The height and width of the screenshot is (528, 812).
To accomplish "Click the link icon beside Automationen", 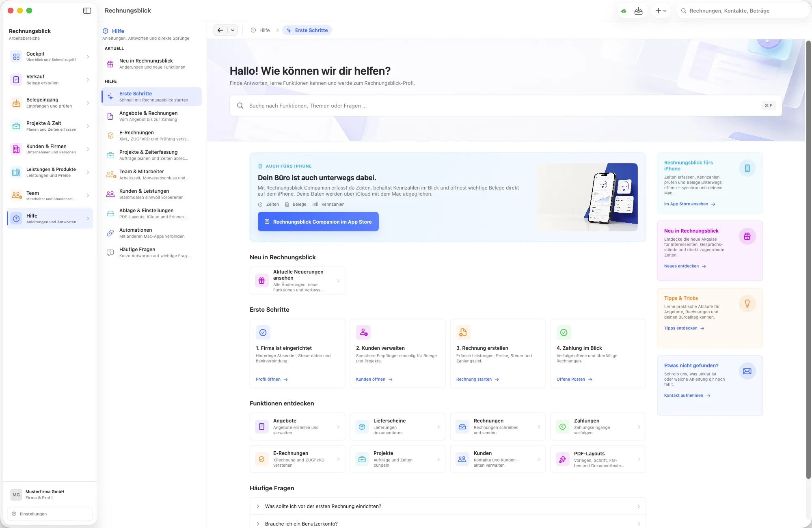I will tap(110, 233).
